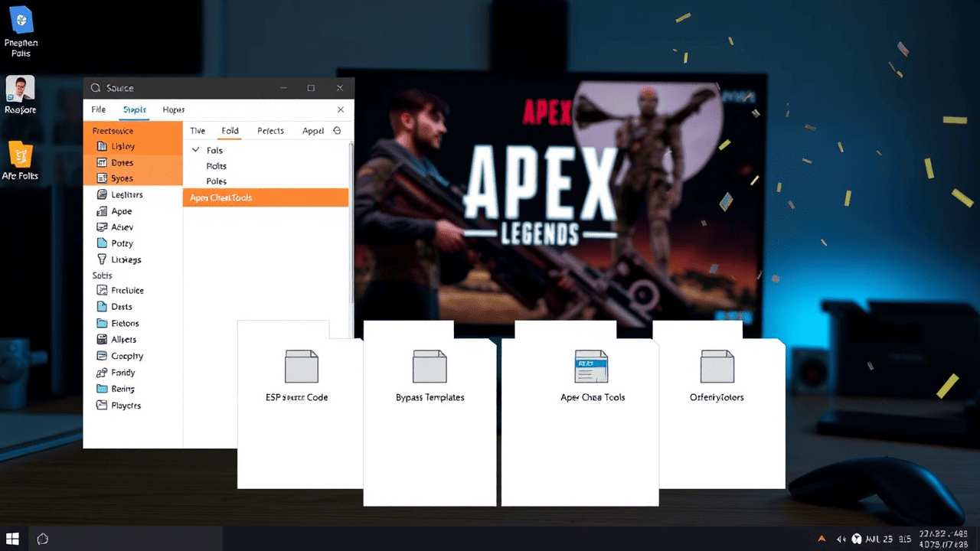
Task: Select the Lisjoy sidebar item icon
Action: pos(103,146)
